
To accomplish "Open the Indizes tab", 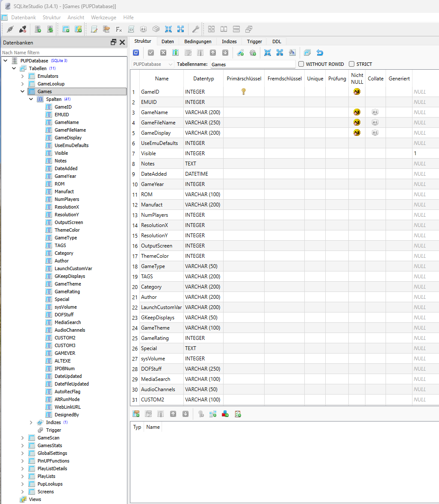I will click(x=229, y=41).
